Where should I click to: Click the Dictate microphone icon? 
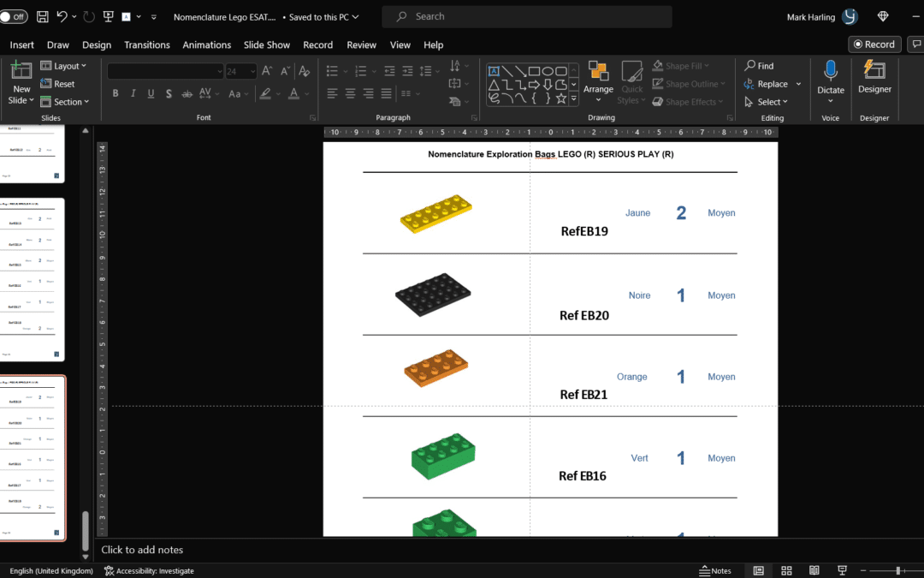pos(830,71)
